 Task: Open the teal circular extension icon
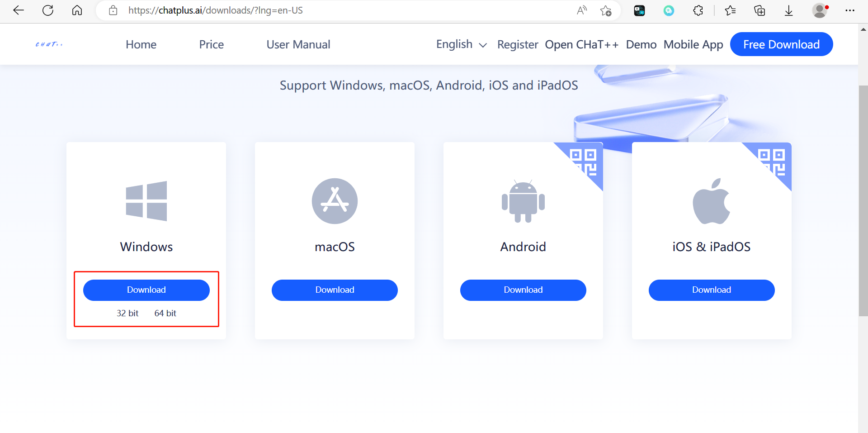point(669,10)
